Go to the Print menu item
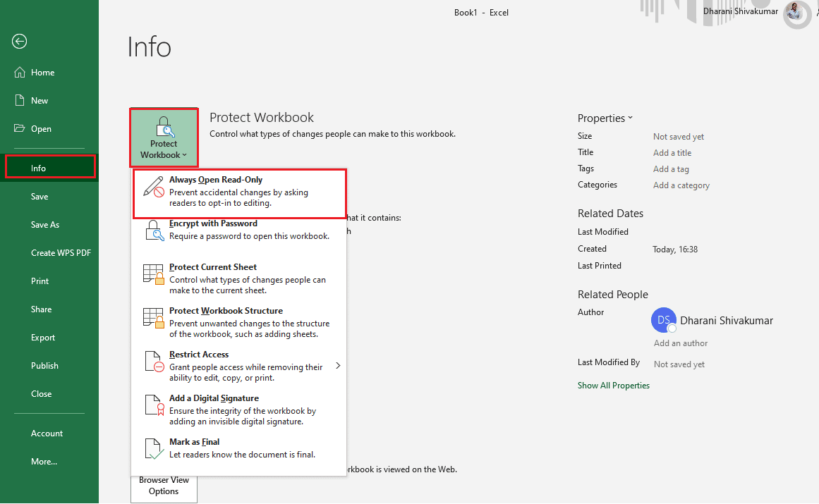The image size is (819, 504). [40, 281]
